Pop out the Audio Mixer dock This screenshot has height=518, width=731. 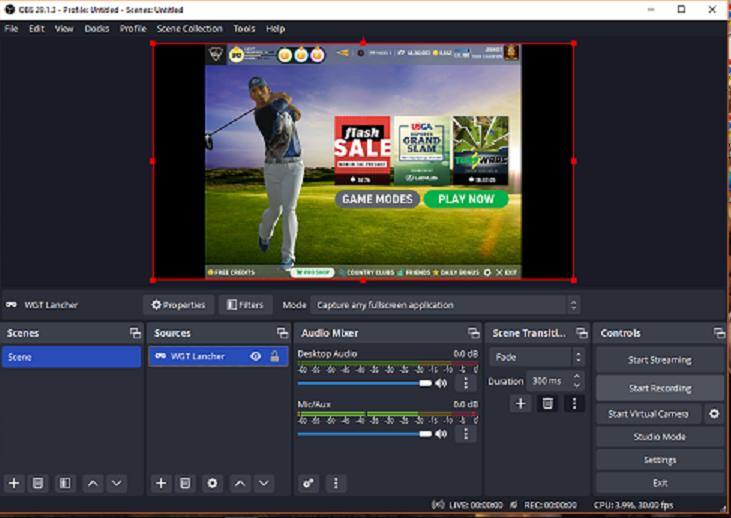474,333
